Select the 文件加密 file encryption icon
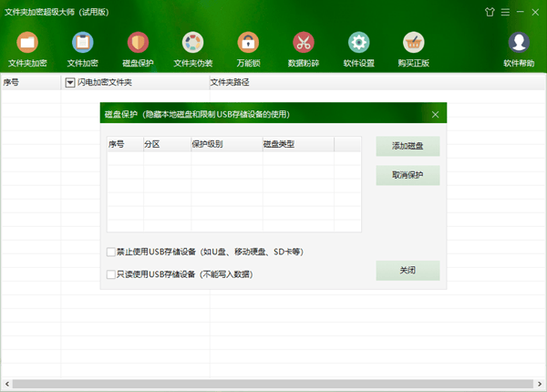Image resolution: width=547 pixels, height=392 pixels. pyautogui.click(x=82, y=44)
